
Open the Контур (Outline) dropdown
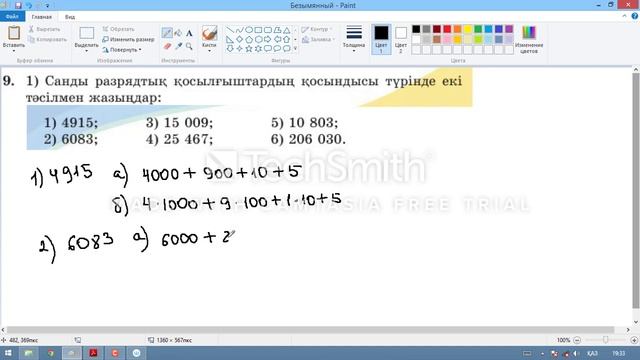(x=317, y=29)
